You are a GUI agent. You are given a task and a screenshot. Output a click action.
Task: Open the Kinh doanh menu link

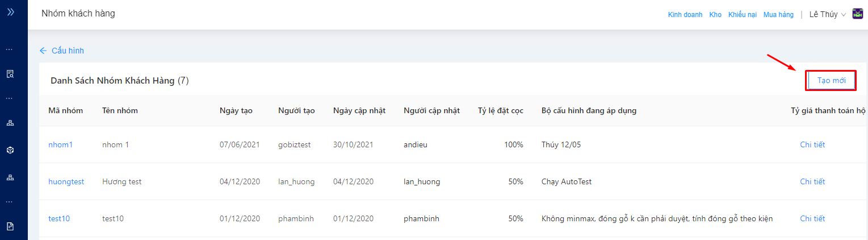pos(685,15)
